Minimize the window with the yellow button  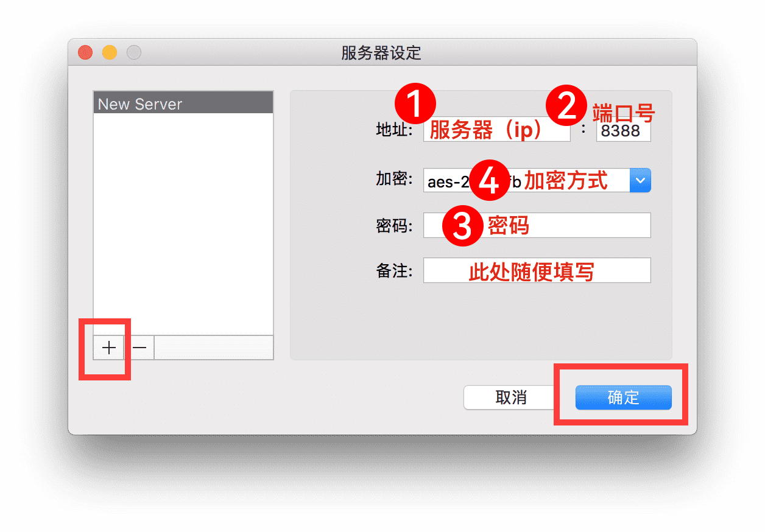tap(110, 52)
